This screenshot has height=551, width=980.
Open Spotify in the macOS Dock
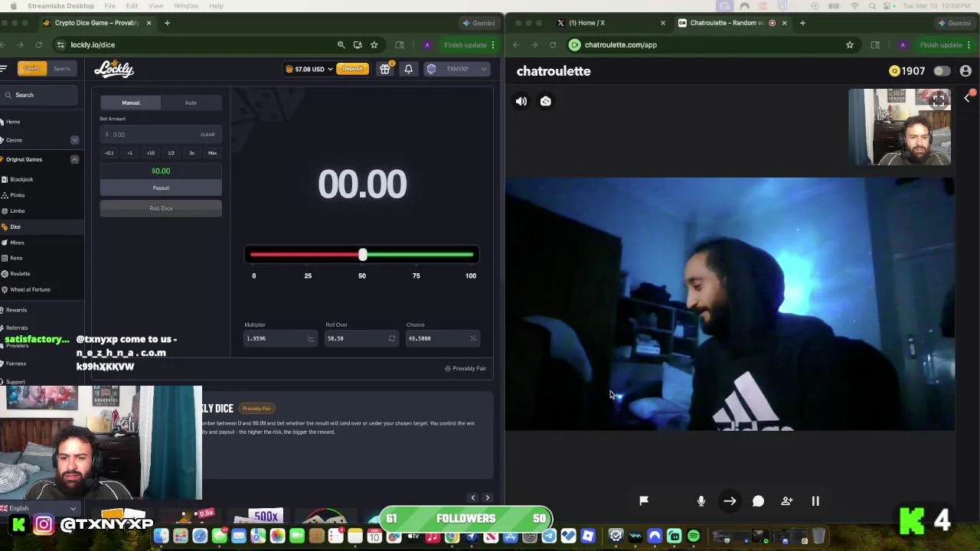[694, 536]
